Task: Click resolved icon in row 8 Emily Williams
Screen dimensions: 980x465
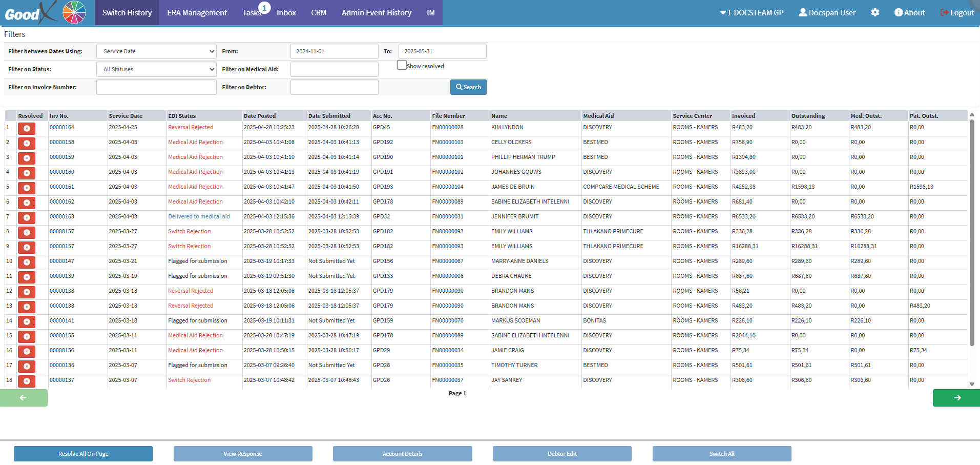Action: coord(27,232)
